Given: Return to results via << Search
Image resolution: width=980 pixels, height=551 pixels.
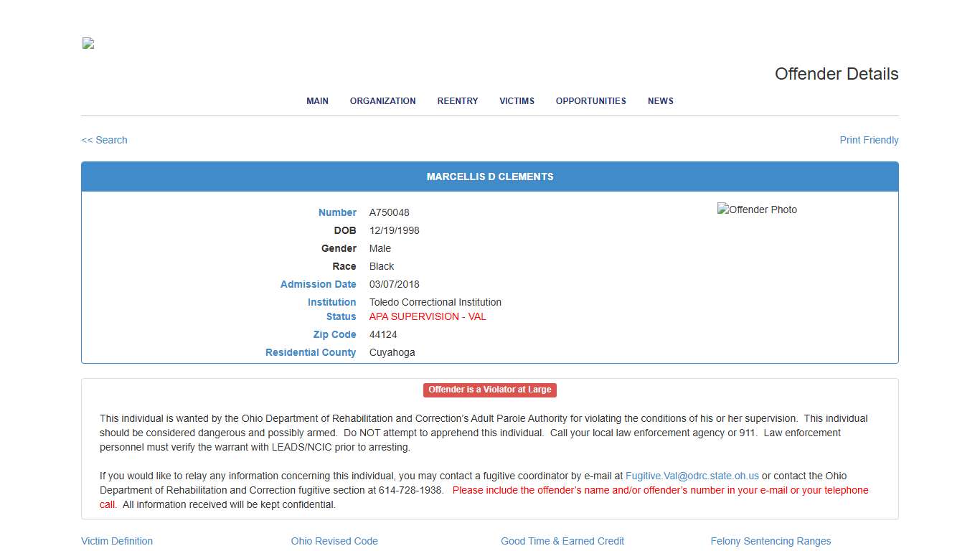Looking at the screenshot, I should [104, 140].
